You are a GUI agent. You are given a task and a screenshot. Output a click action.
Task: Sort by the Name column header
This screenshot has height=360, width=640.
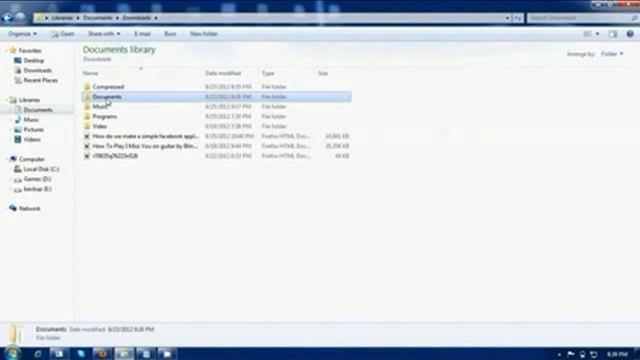pos(91,73)
